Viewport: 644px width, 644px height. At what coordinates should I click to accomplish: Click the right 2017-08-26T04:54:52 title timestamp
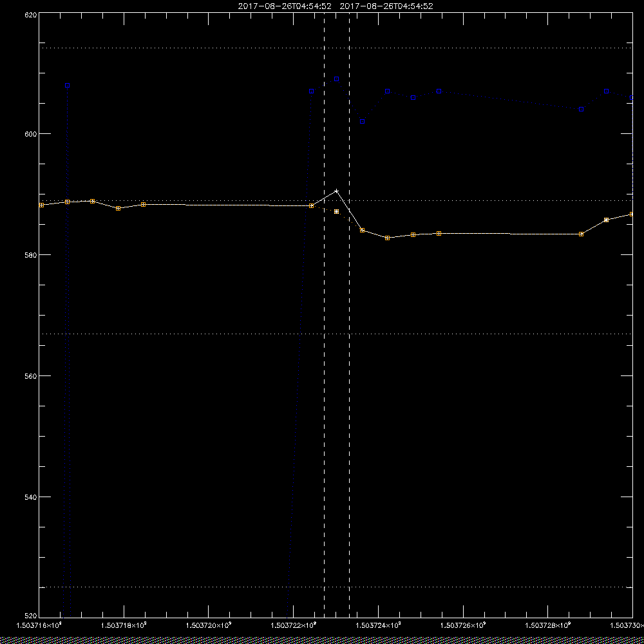386,6
